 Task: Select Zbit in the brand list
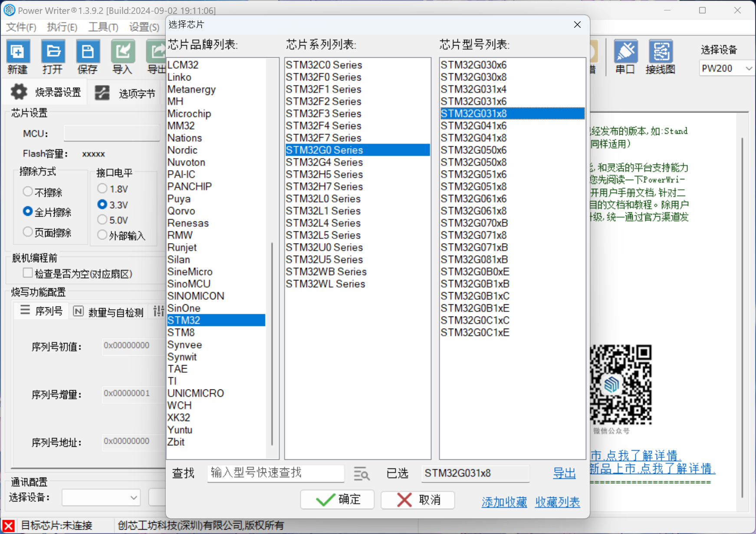[216, 442]
